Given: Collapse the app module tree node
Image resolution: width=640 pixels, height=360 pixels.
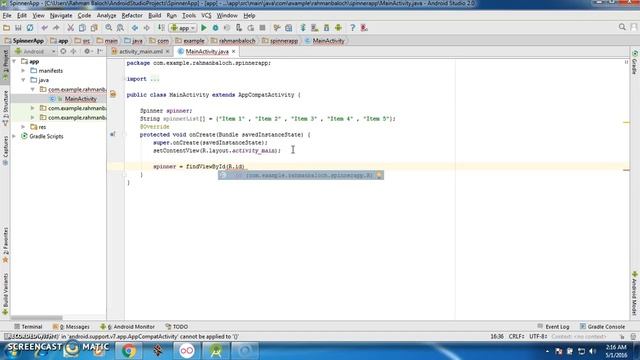Looking at the screenshot, I should coord(15,61).
